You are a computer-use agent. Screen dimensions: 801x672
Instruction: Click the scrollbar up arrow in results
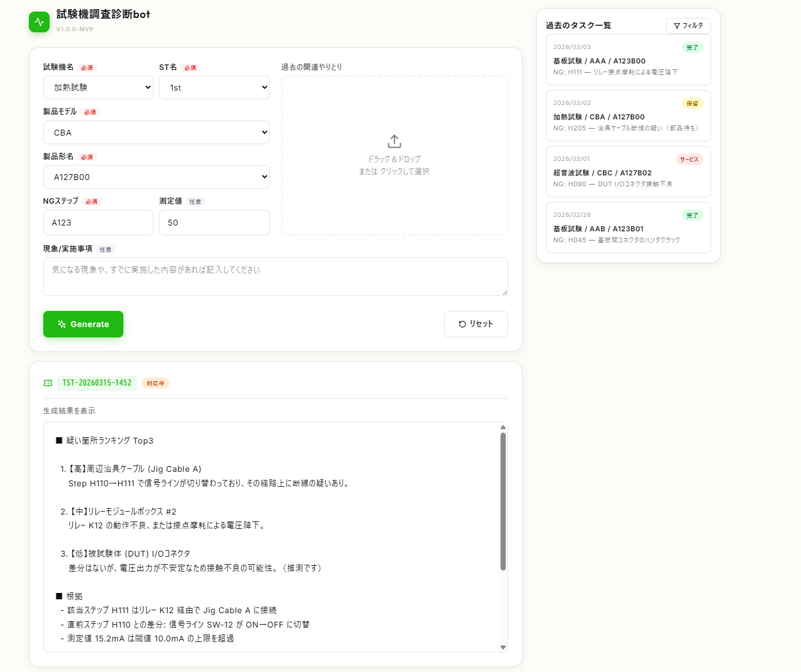[503, 427]
